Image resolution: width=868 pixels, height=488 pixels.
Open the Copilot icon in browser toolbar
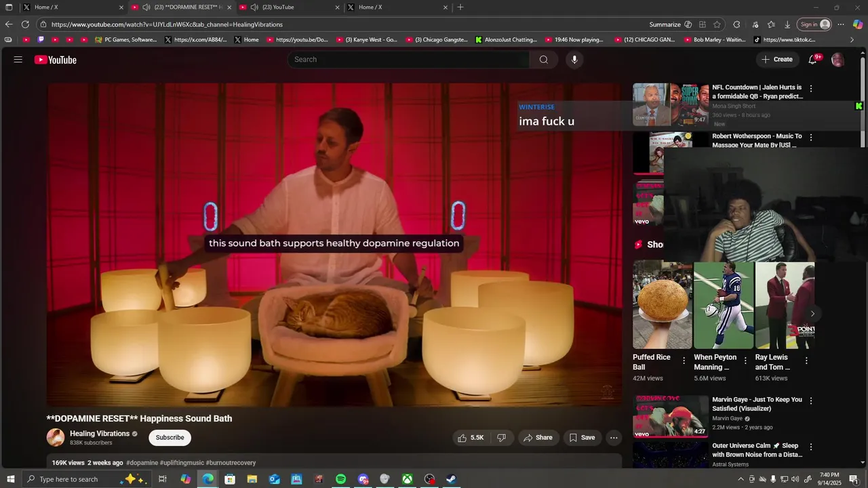pyautogui.click(x=858, y=24)
